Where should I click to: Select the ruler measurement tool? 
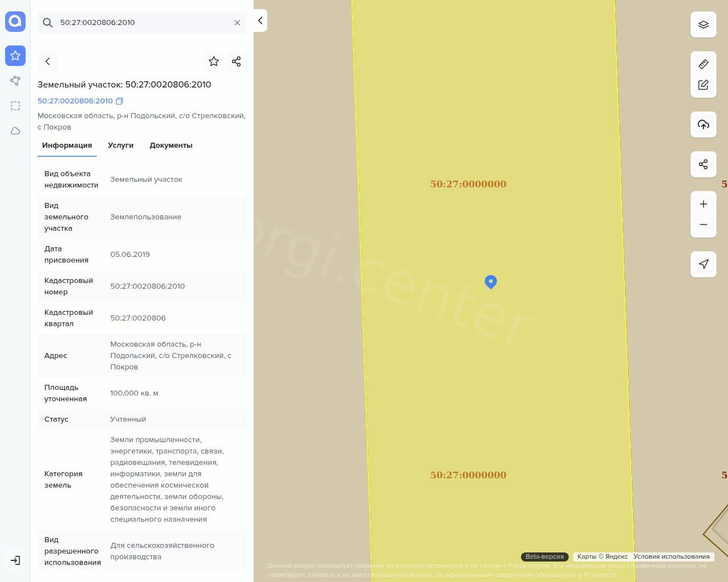pos(704,64)
